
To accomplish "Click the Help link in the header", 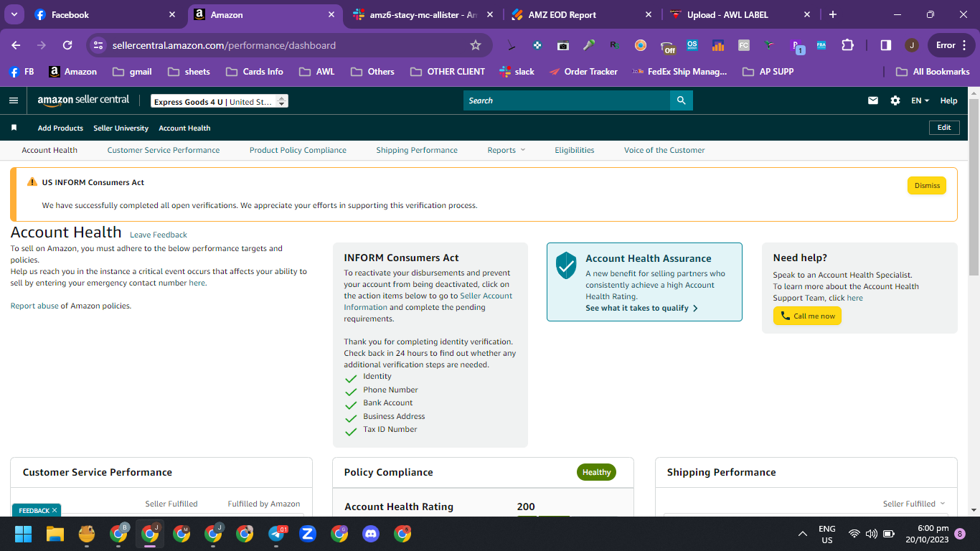I will (948, 100).
